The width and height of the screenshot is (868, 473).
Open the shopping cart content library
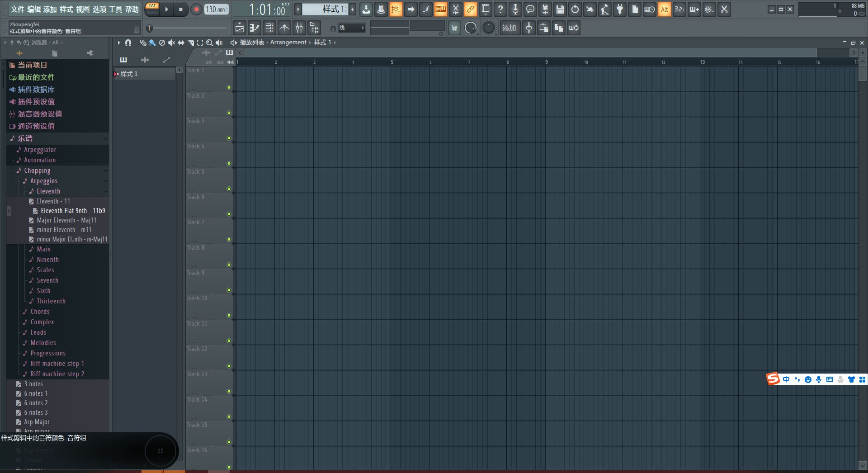coord(454,28)
